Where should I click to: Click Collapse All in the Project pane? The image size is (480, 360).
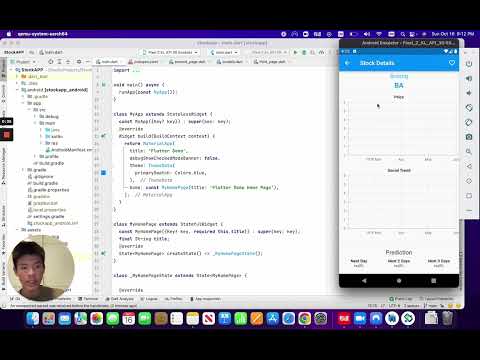[x=68, y=62]
